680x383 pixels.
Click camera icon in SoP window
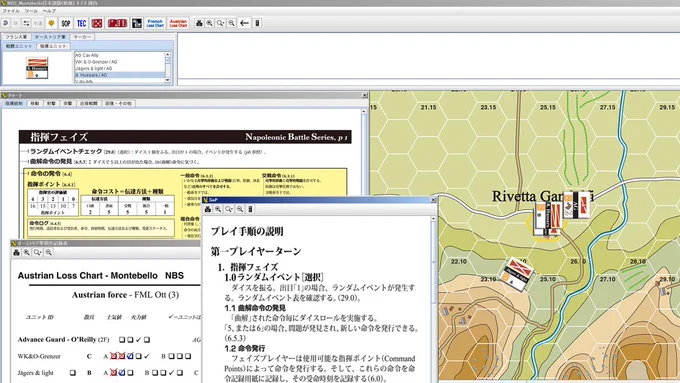(x=208, y=209)
